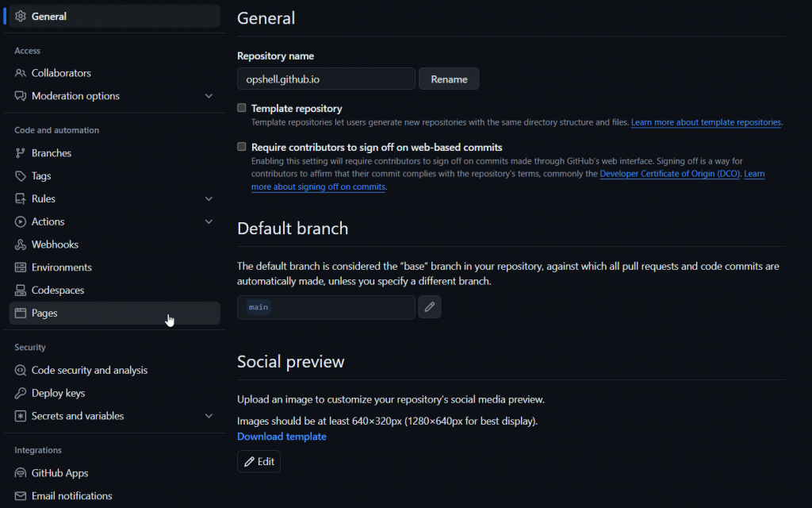Select Pages in the sidebar

(x=114, y=313)
